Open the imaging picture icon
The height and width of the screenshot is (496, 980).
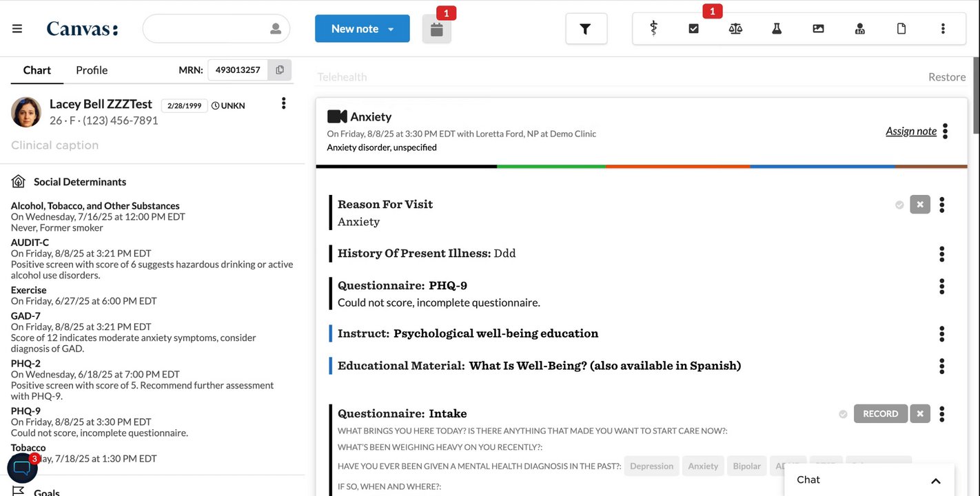pyautogui.click(x=818, y=28)
